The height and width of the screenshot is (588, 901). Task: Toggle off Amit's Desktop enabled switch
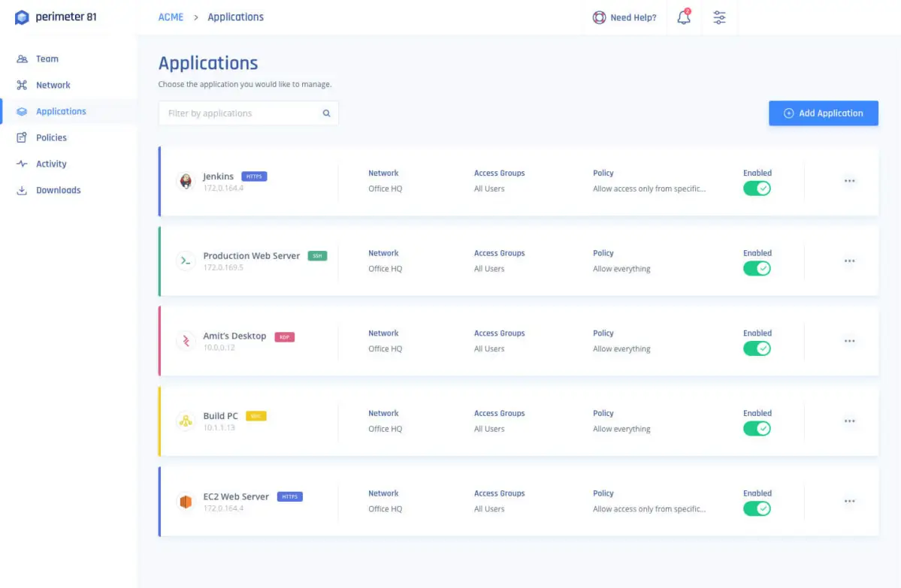757,348
